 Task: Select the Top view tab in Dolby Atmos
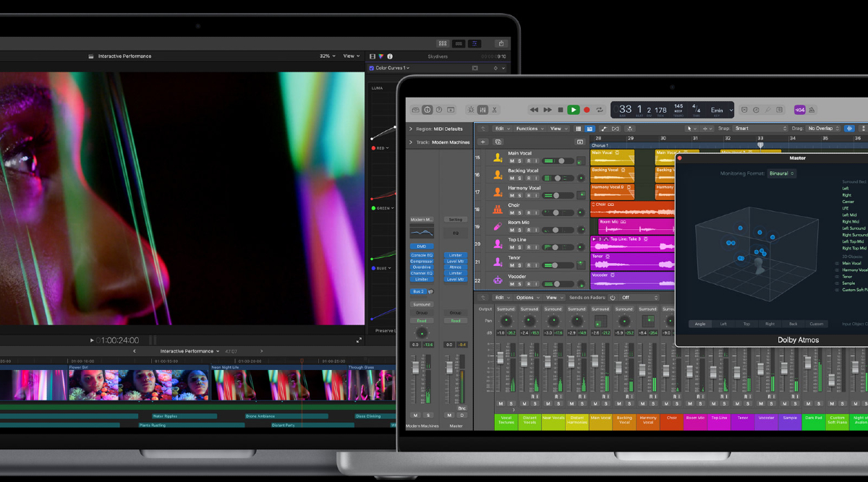746,324
